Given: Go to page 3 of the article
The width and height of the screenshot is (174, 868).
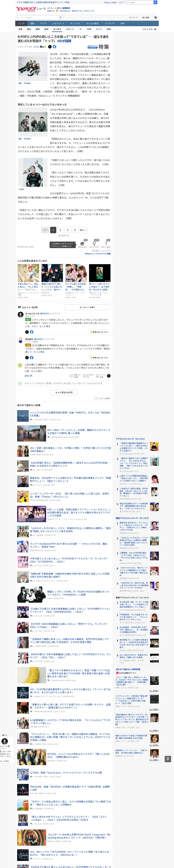Looking at the screenshot, I should click(68, 230).
